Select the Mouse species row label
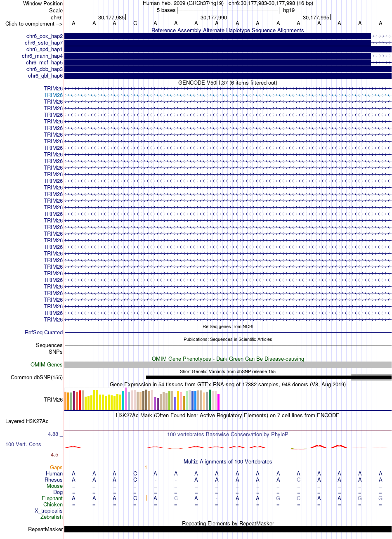Viewport: 392px width, 539px height. pos(55,486)
